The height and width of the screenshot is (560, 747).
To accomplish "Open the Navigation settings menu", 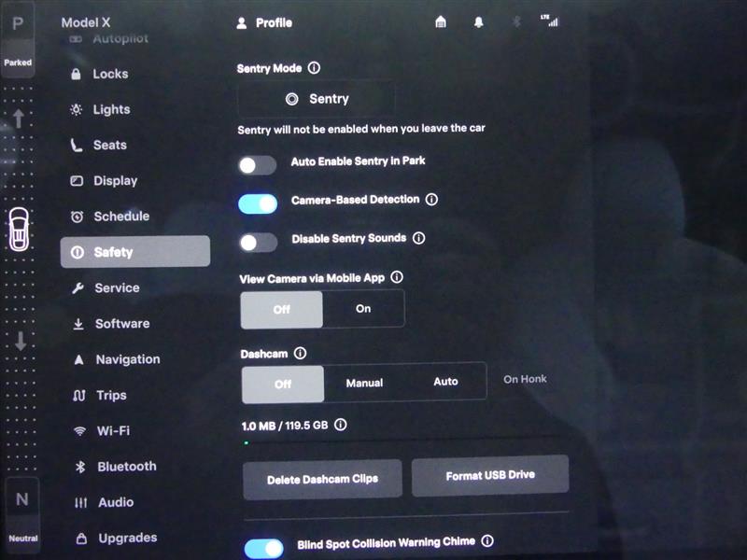I will (x=127, y=359).
